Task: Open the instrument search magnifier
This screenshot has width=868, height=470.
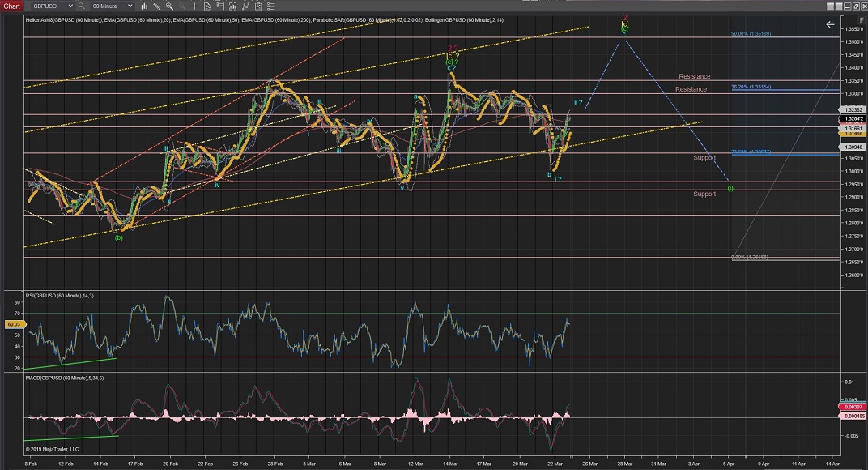Action: (x=81, y=6)
